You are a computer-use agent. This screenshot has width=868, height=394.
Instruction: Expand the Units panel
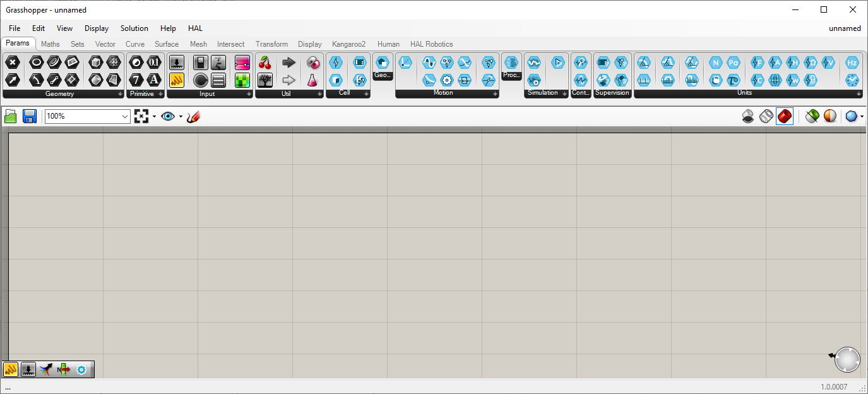(x=859, y=94)
